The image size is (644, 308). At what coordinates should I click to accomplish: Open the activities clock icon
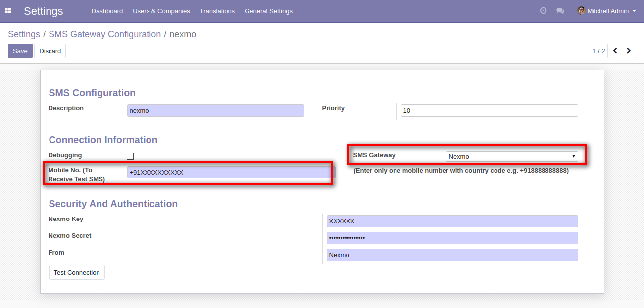pos(543,11)
